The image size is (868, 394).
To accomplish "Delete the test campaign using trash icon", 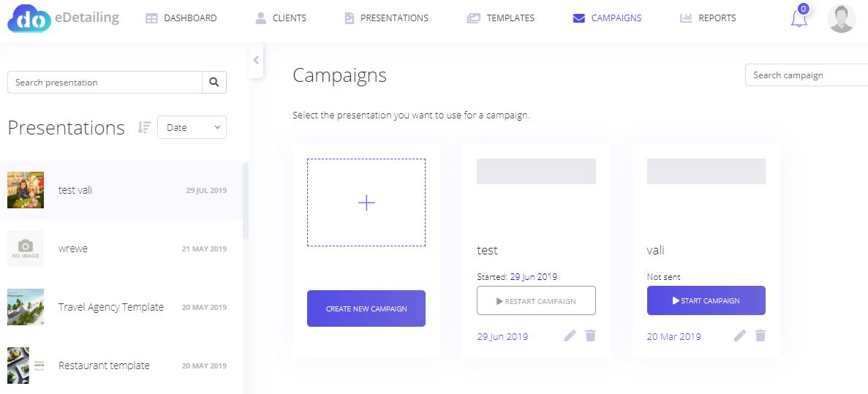I will pyautogui.click(x=591, y=336).
